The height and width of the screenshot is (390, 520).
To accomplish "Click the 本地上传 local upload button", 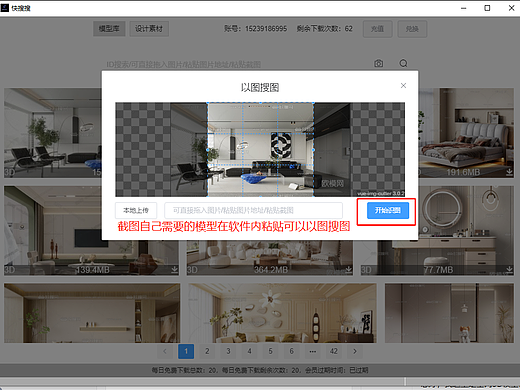I will coord(136,210).
